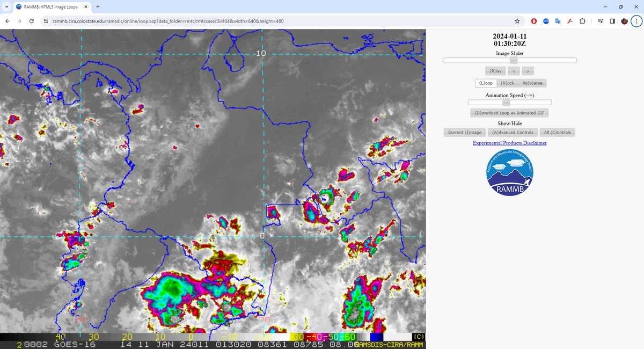Click the Animation Speed slider

pos(510,102)
